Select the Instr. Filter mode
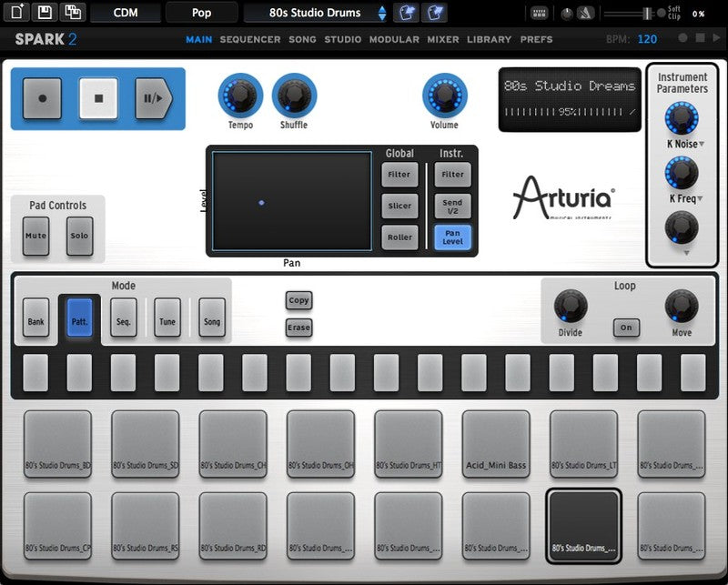 [452, 175]
